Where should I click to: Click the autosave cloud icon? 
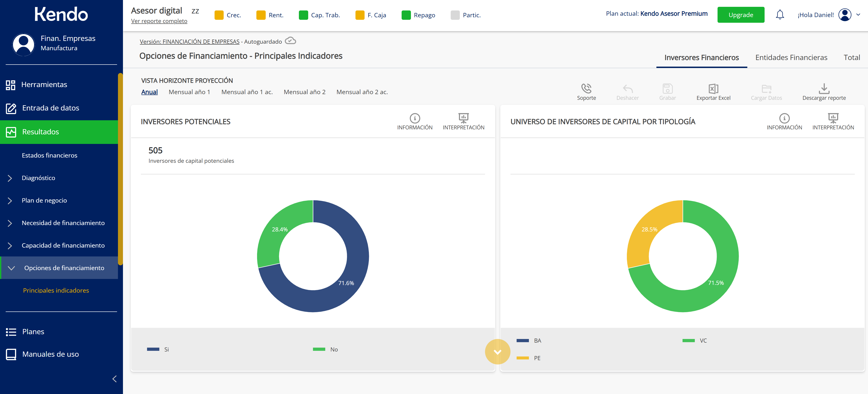click(290, 41)
